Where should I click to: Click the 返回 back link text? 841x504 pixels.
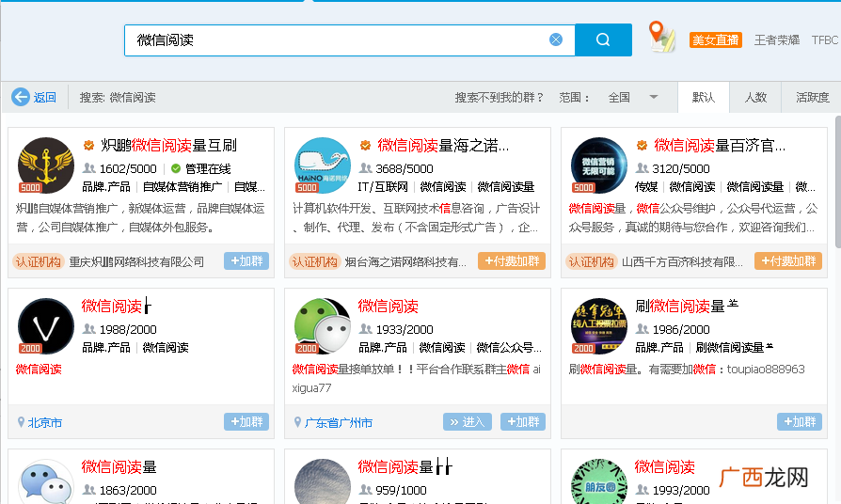tap(45, 98)
